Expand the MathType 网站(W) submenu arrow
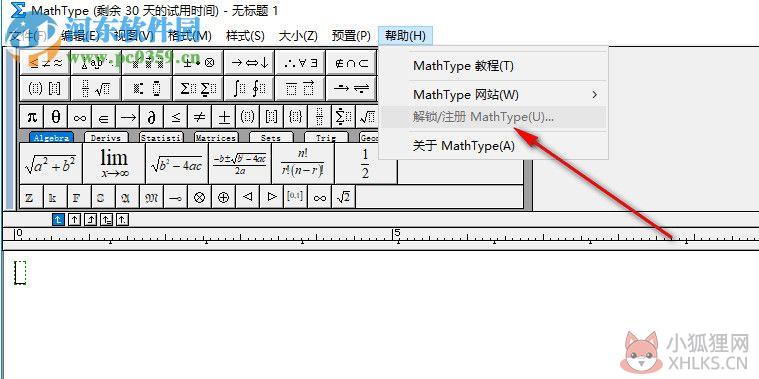The image size is (759, 379). [x=595, y=94]
